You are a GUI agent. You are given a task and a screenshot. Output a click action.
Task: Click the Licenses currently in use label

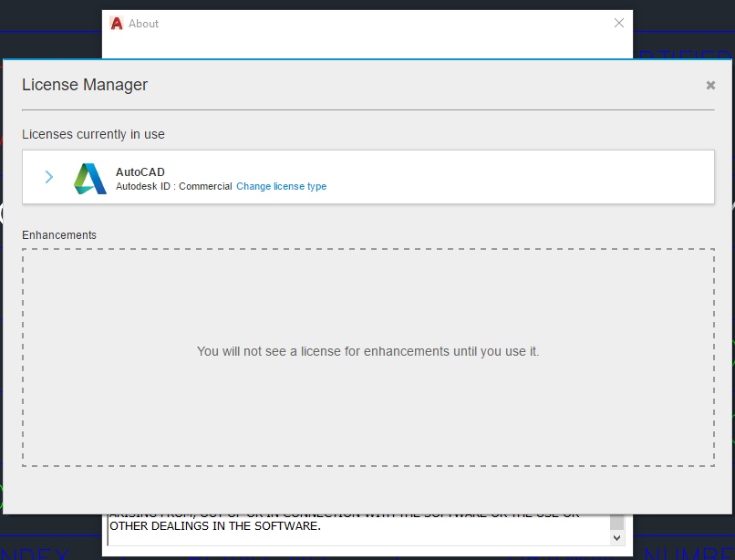point(93,134)
